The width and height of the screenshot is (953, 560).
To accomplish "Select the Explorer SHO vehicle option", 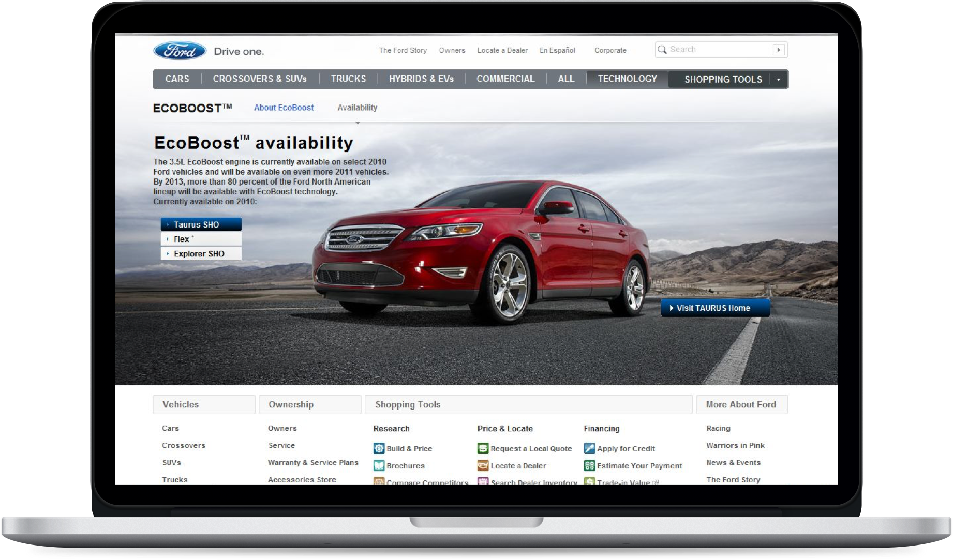I will click(201, 253).
